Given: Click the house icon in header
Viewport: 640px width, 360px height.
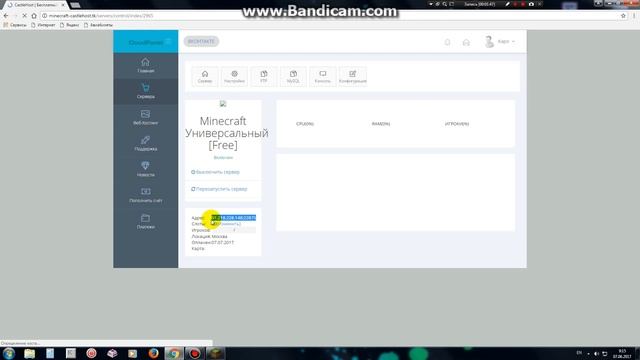Looking at the screenshot, I should 466,42.
